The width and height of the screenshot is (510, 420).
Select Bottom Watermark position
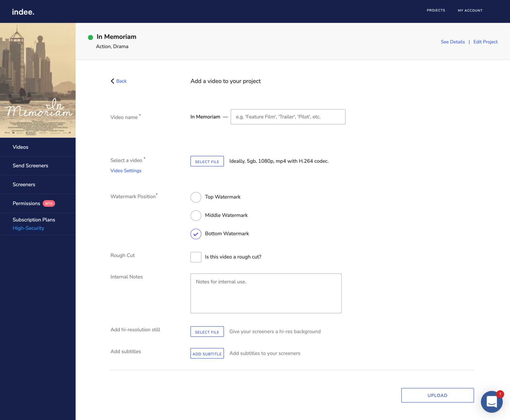click(x=196, y=234)
